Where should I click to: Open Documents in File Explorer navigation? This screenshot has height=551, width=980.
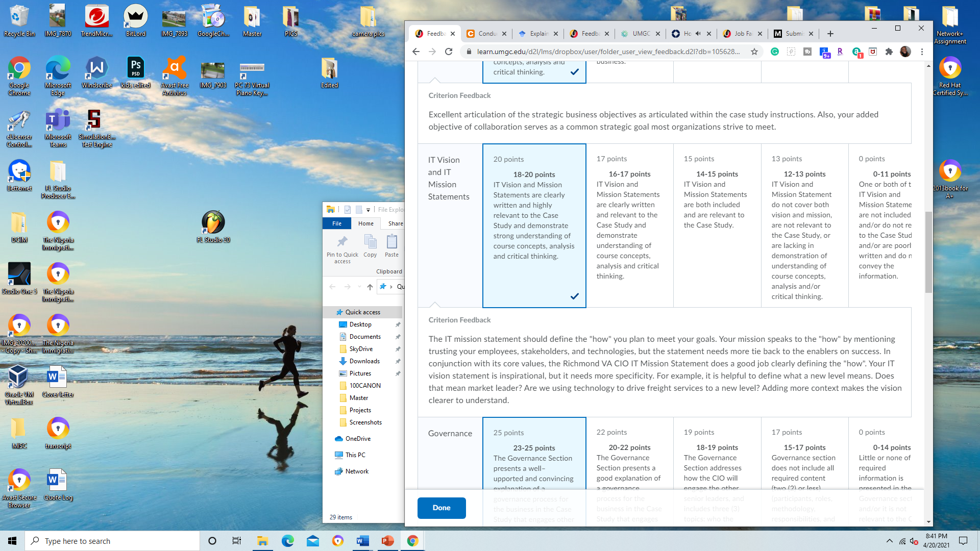click(x=365, y=337)
